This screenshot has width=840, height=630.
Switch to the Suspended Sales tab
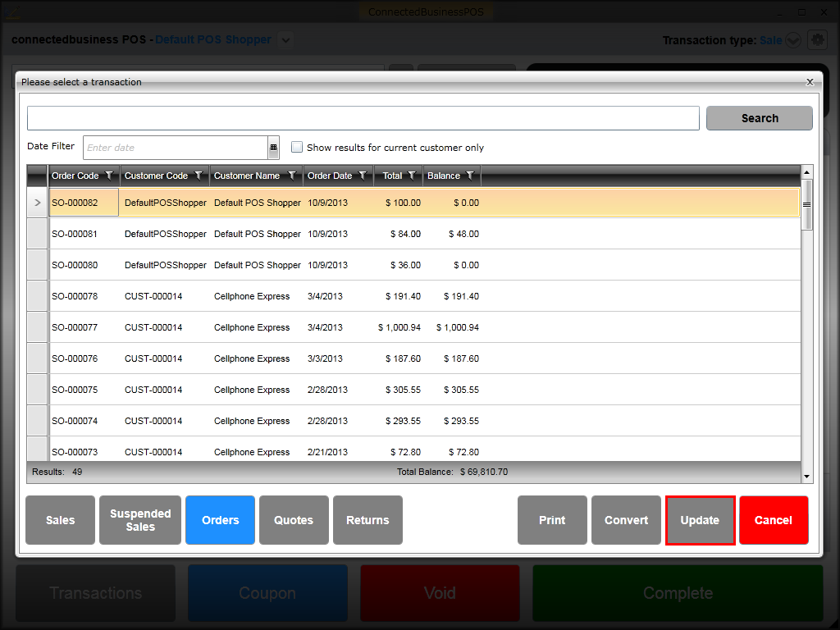coord(140,520)
